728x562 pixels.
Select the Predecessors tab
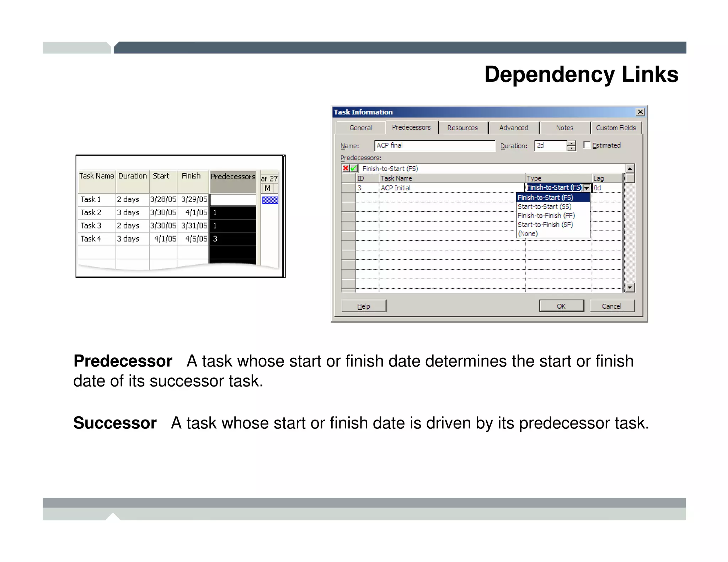[411, 127]
